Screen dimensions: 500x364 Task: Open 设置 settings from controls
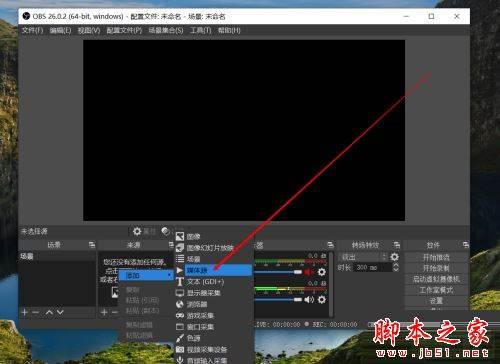tap(436, 301)
